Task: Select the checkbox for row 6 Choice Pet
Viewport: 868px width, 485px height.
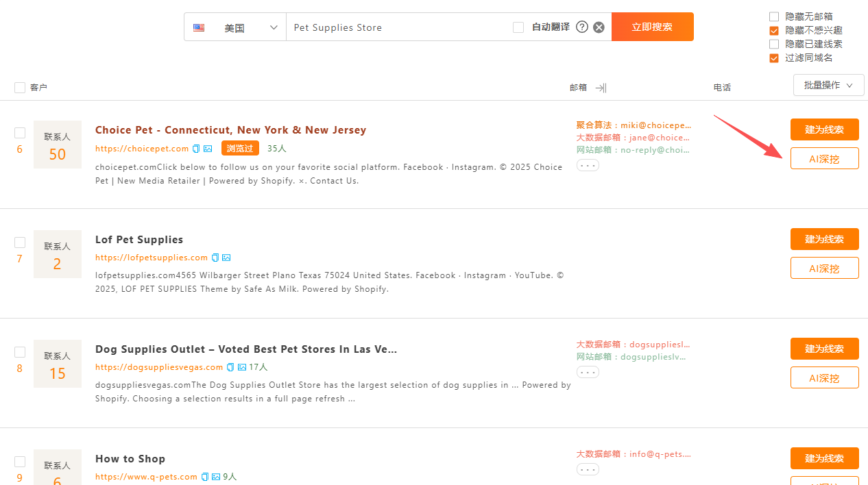Action: point(20,133)
